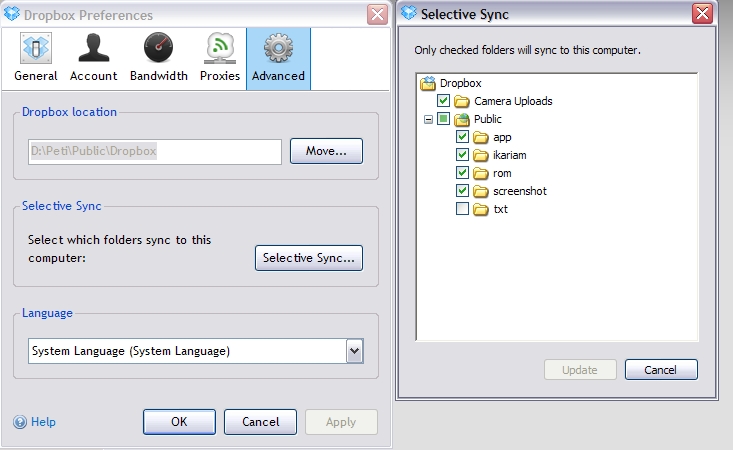
Task: Click Dropbox logo in Selective Sync title bar
Action: click(x=409, y=13)
